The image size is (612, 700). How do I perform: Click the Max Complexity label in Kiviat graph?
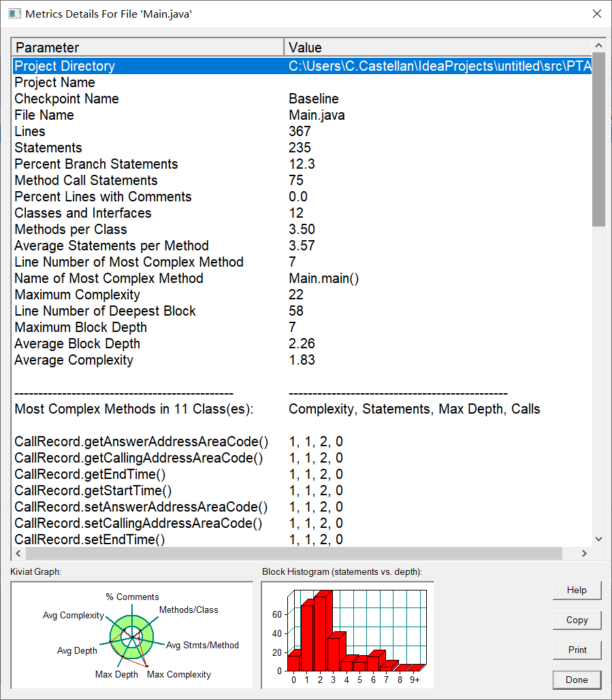click(x=178, y=675)
